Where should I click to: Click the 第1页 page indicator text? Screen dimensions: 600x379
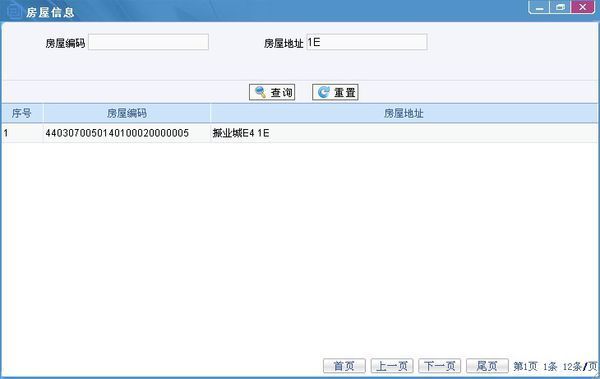coord(525,366)
